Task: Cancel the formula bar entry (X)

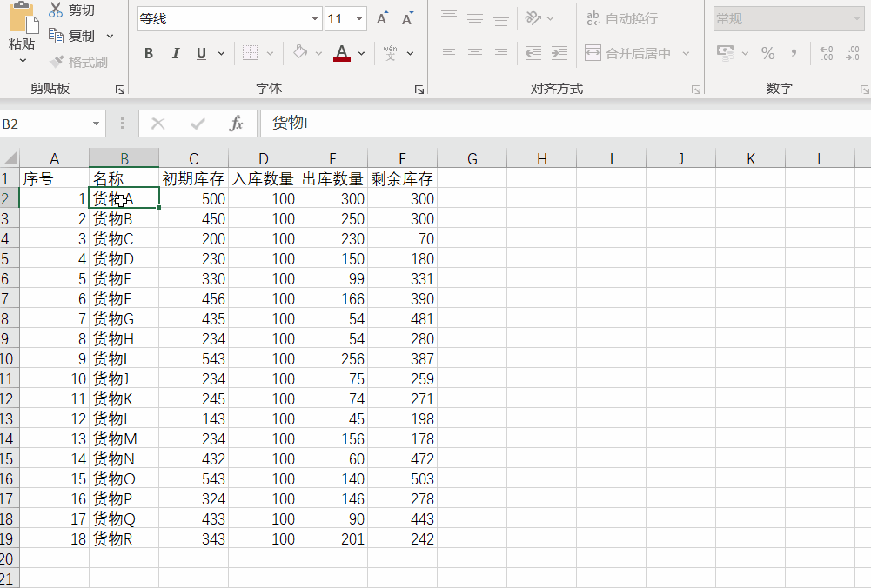Action: point(157,124)
